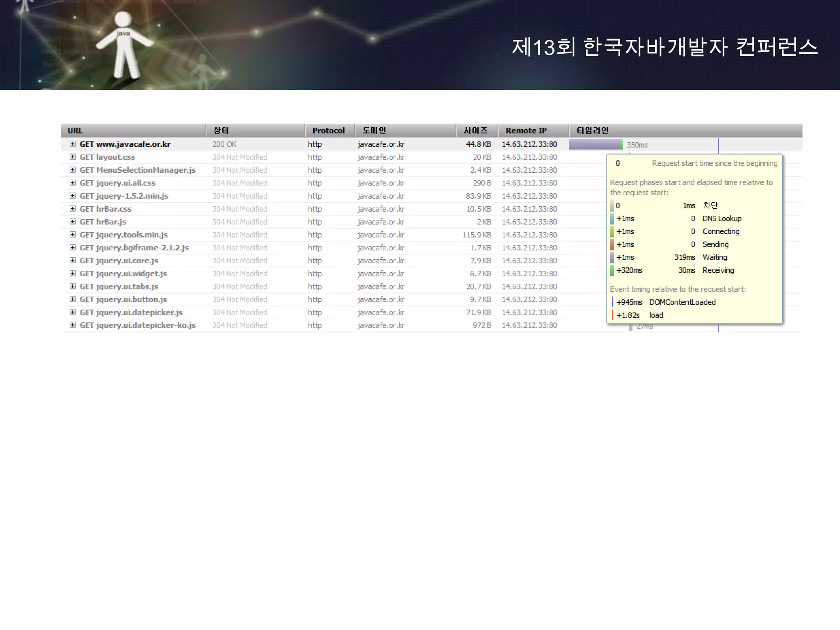Expand the GET jquery.ui.datepicker-ko.js request
840x630 pixels.
73,325
